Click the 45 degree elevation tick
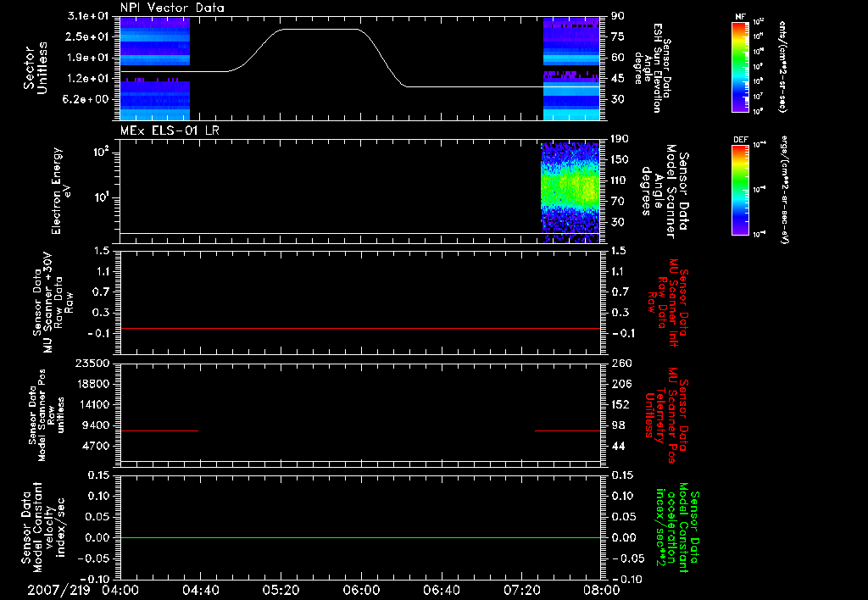This screenshot has height=600, width=868. (618, 79)
